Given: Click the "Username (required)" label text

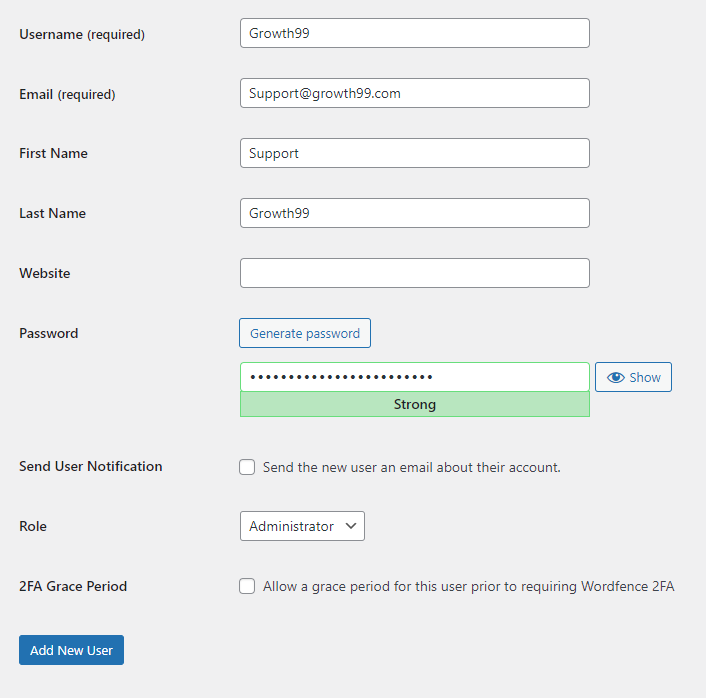Looking at the screenshot, I should [x=82, y=34].
